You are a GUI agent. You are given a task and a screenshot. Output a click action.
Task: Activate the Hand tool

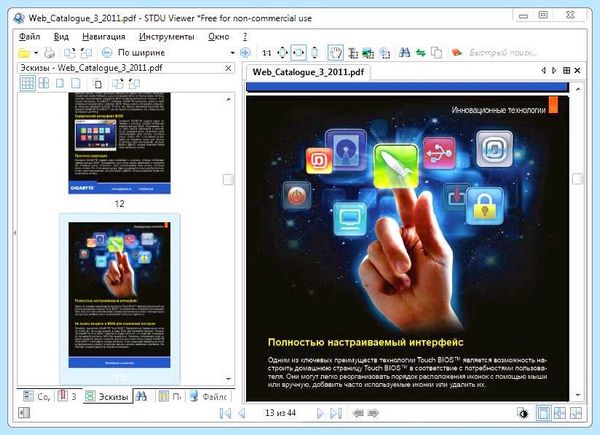[335, 53]
